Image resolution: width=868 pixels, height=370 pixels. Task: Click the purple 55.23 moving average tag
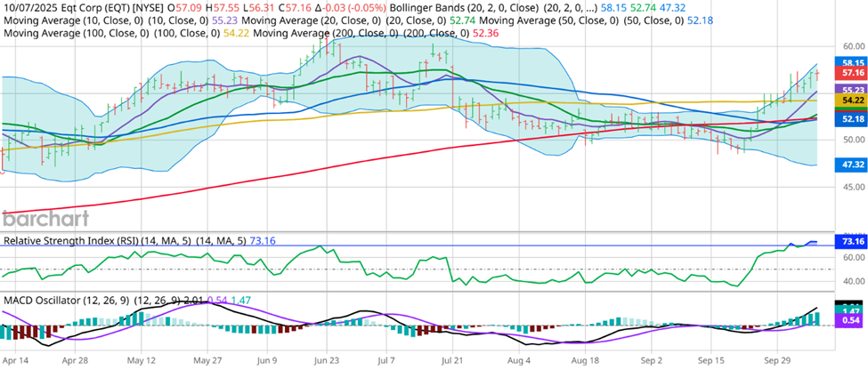tap(853, 90)
